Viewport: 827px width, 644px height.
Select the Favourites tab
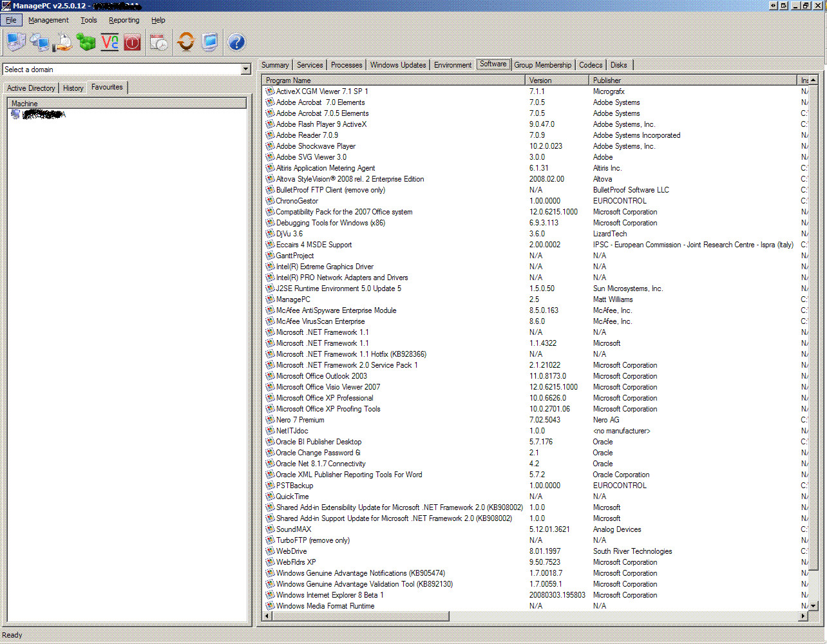click(107, 87)
